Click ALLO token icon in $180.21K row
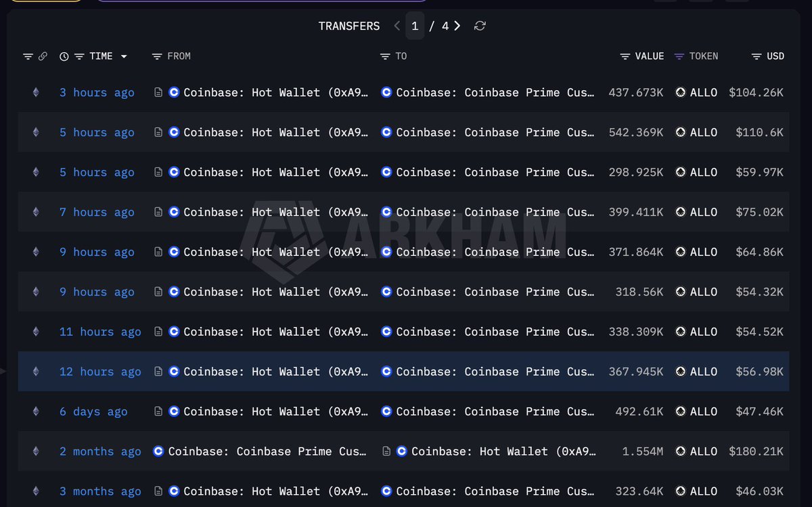Screen dimensions: 812x507 681,451
